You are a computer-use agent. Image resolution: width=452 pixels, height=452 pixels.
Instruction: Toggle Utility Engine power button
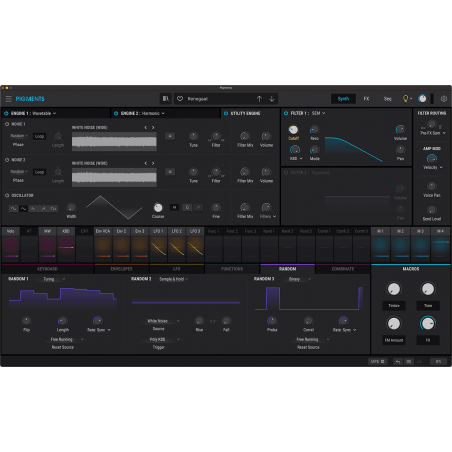click(x=226, y=113)
